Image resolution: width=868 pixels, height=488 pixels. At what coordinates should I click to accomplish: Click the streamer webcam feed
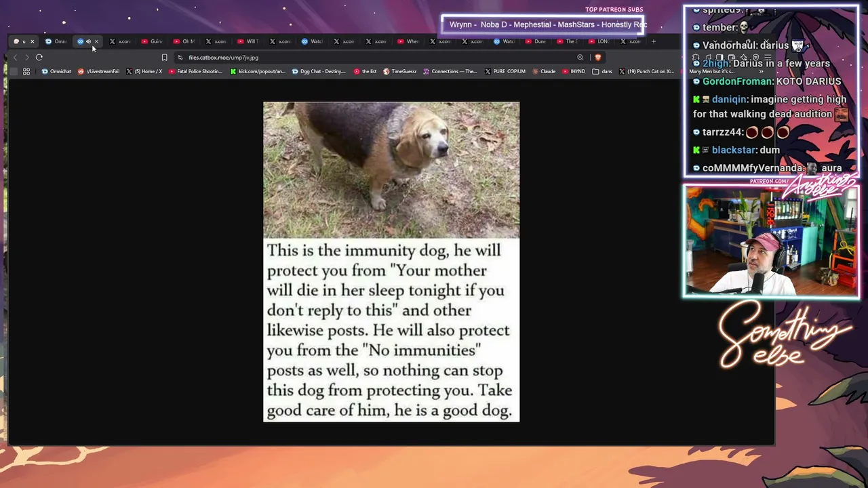click(x=771, y=242)
